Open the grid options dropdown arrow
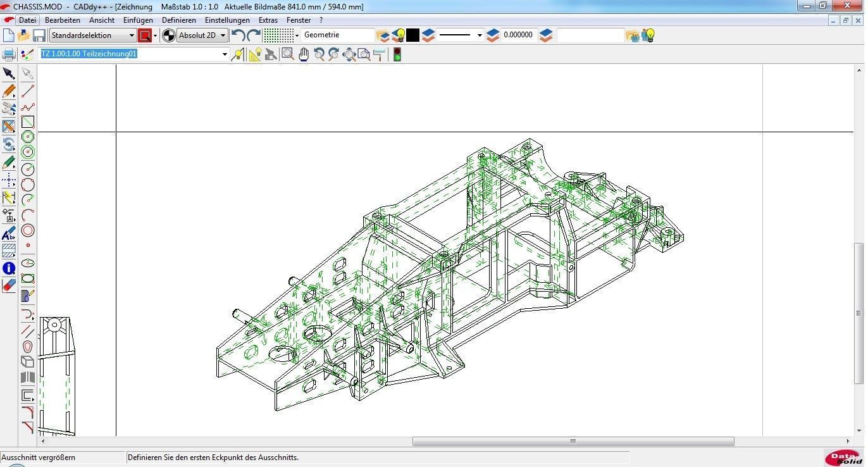The width and height of the screenshot is (868, 467). [x=297, y=35]
